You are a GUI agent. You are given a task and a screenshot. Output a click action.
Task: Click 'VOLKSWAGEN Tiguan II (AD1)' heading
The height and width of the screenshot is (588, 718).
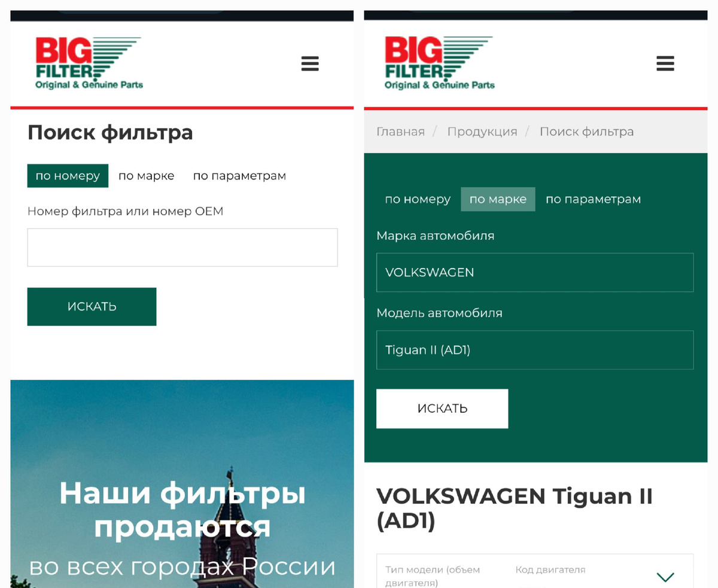click(x=515, y=508)
